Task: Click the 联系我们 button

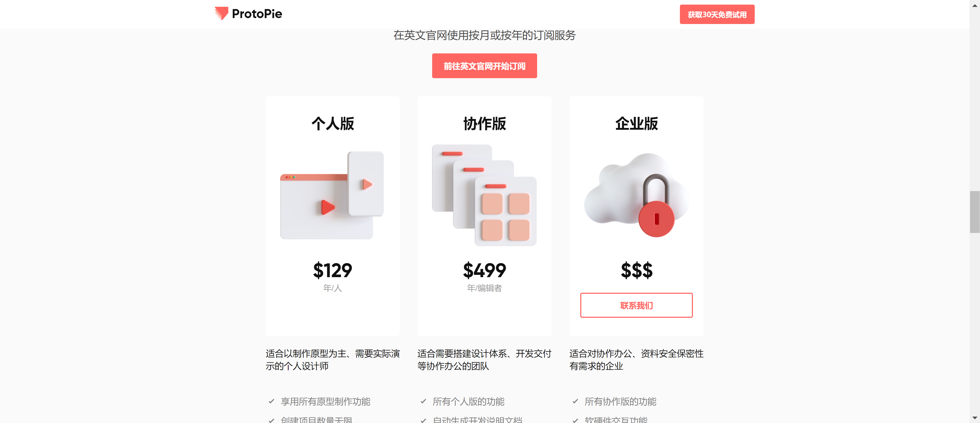Action: [636, 305]
